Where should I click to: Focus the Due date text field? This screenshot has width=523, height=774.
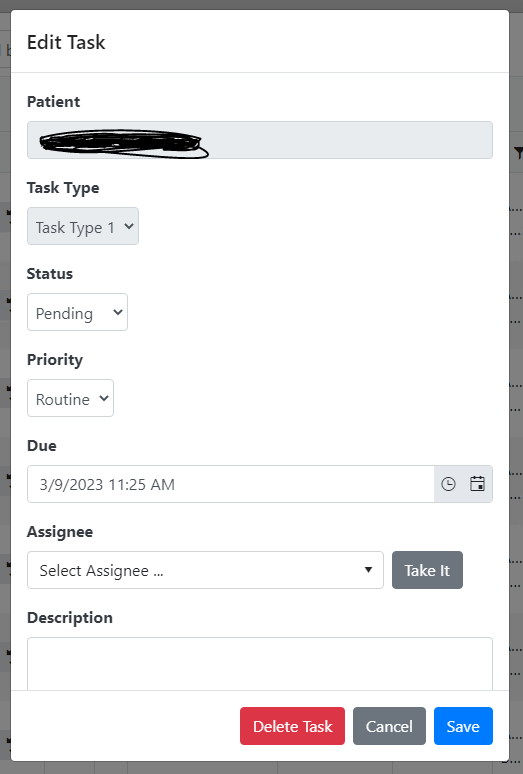(230, 484)
